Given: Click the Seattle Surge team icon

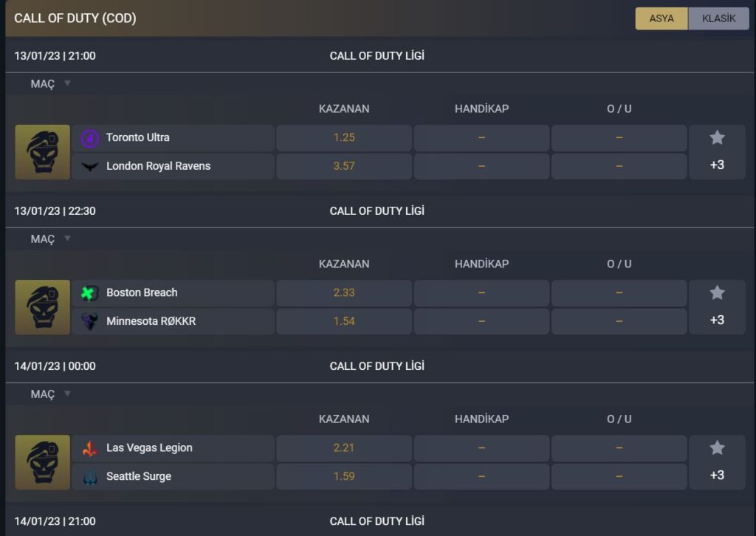Looking at the screenshot, I should 89,476.
